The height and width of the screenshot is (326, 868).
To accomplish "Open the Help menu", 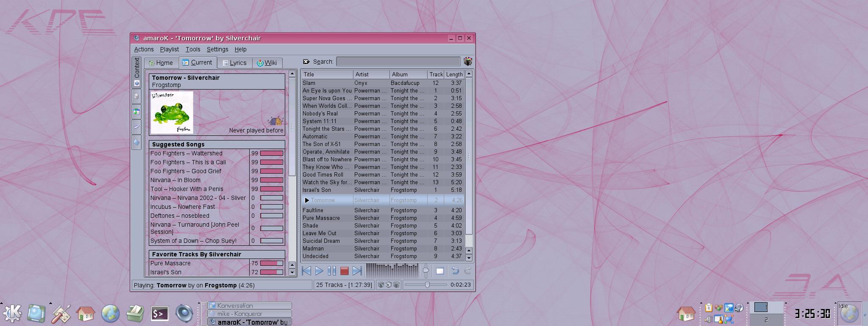I will 240,49.
